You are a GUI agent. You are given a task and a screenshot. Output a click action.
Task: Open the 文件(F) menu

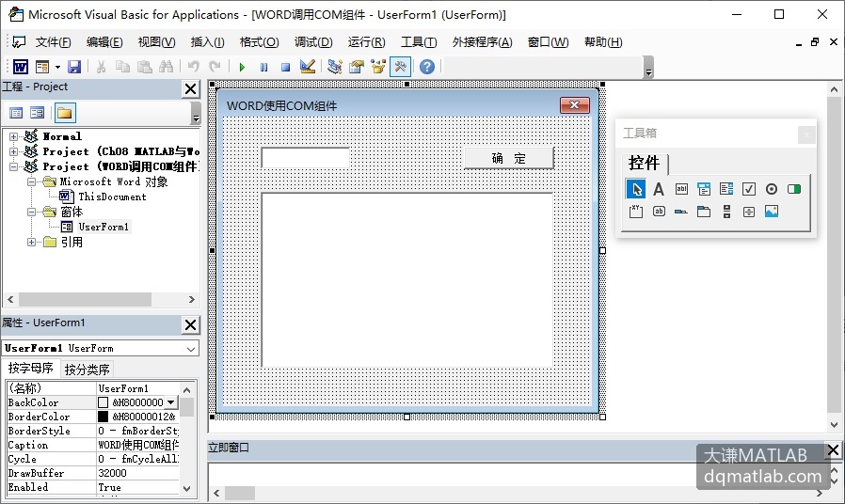coord(54,42)
